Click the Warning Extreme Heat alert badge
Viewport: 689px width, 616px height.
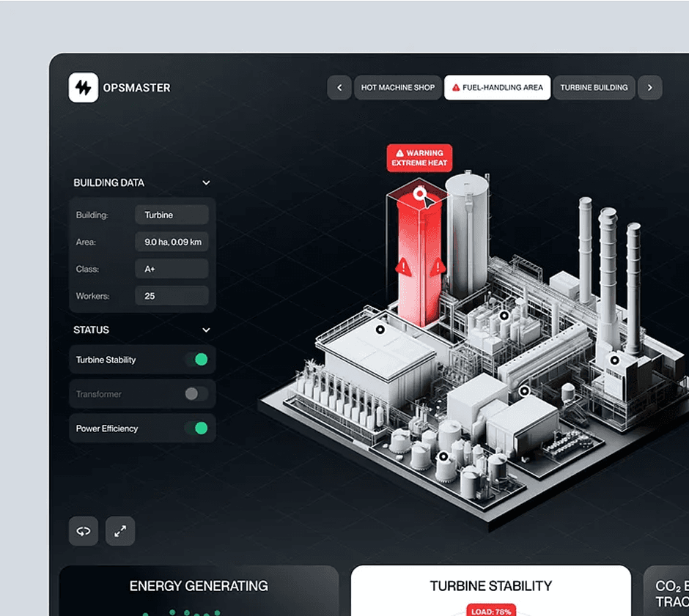(419, 157)
